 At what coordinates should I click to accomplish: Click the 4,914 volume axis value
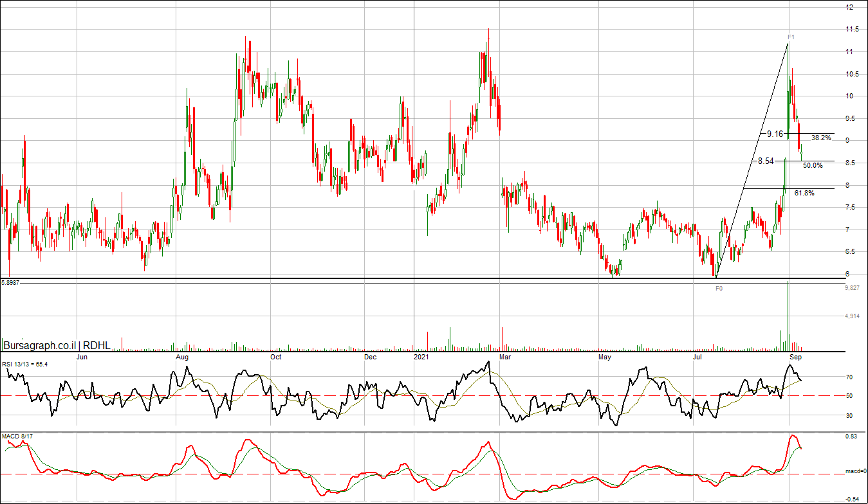(x=852, y=316)
